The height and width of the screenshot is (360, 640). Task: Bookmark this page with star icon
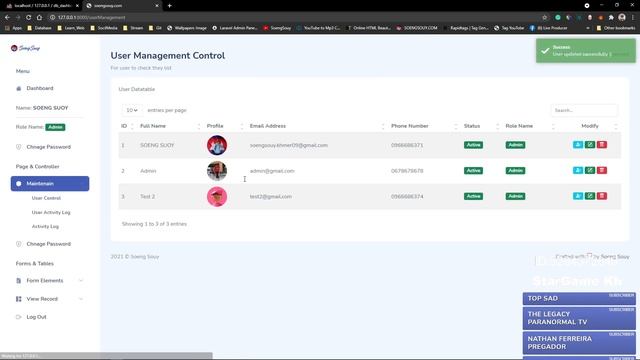(544, 18)
